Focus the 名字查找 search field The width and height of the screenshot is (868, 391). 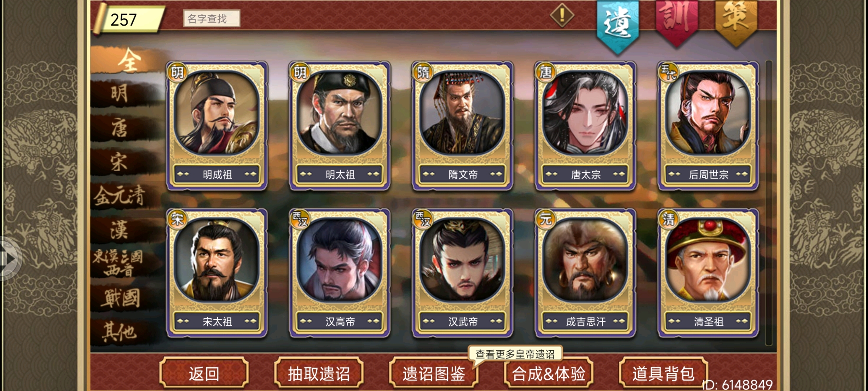point(211,19)
